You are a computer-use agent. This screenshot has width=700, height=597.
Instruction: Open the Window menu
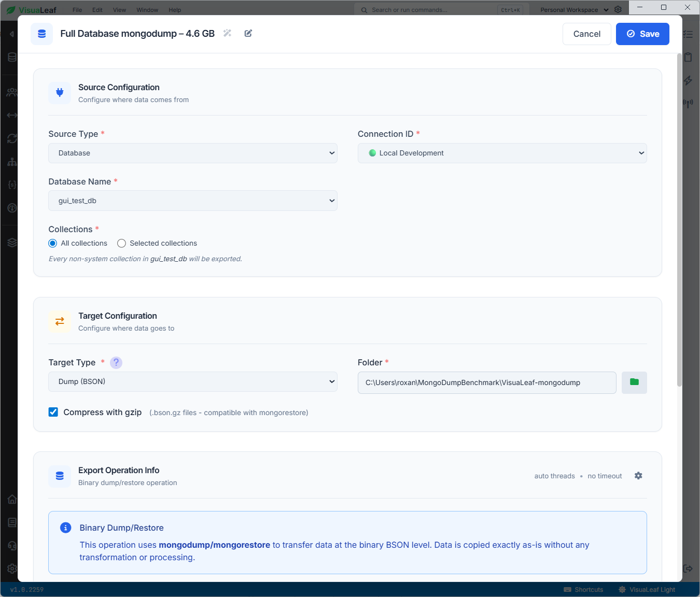tap(147, 10)
